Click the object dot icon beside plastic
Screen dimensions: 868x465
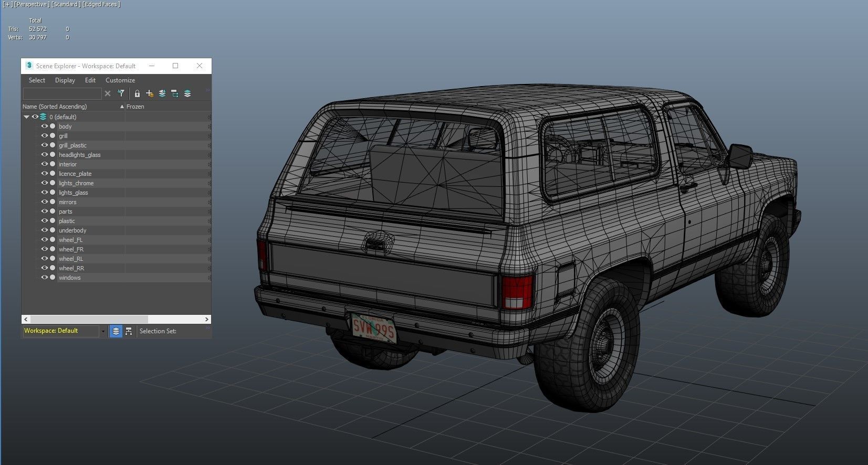(x=53, y=221)
